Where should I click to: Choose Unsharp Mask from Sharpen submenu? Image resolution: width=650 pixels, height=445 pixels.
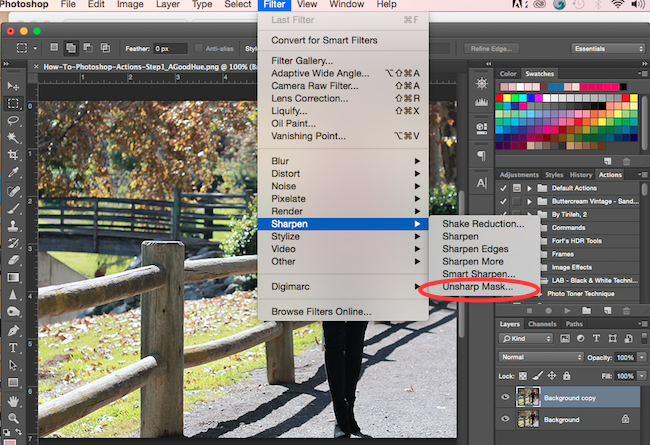tap(478, 287)
